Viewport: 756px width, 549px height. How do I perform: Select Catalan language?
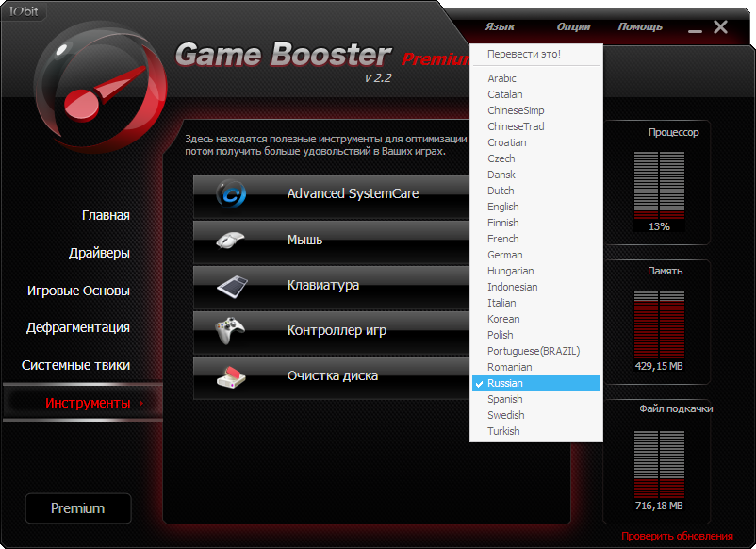click(536, 94)
